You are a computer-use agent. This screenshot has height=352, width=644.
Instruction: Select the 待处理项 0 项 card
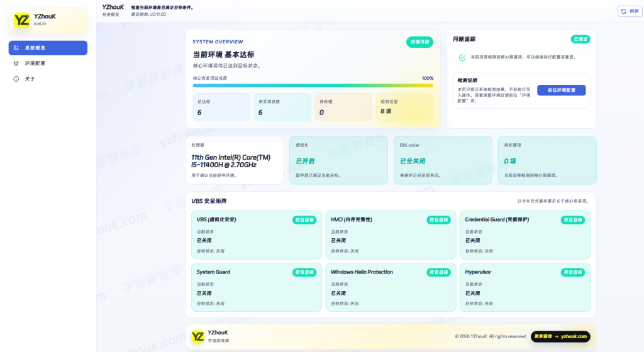coord(547,160)
